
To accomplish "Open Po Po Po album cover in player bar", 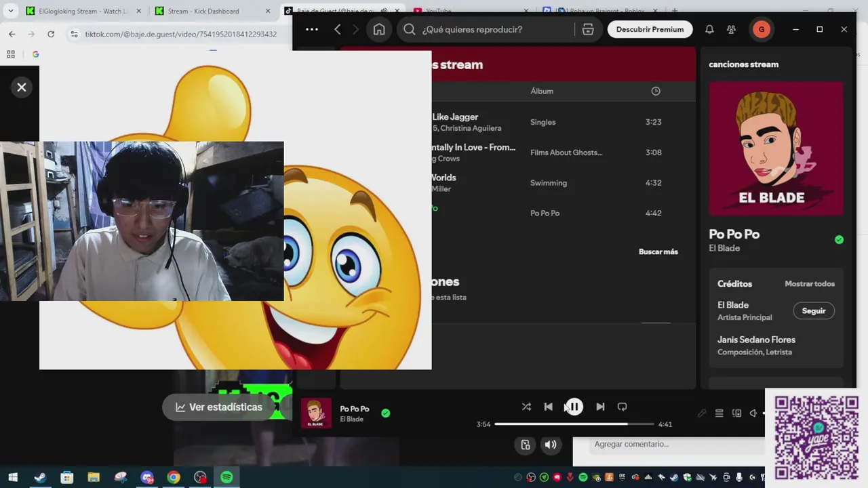I will pos(316,413).
